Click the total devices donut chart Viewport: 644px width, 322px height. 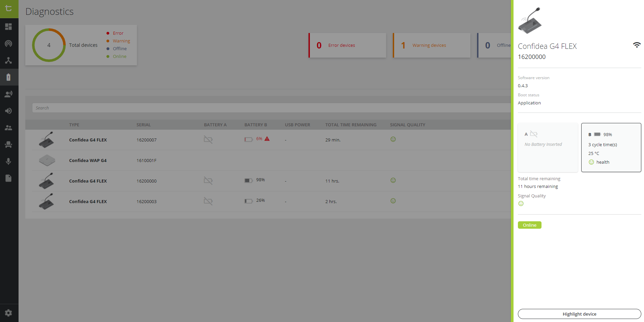[49, 45]
